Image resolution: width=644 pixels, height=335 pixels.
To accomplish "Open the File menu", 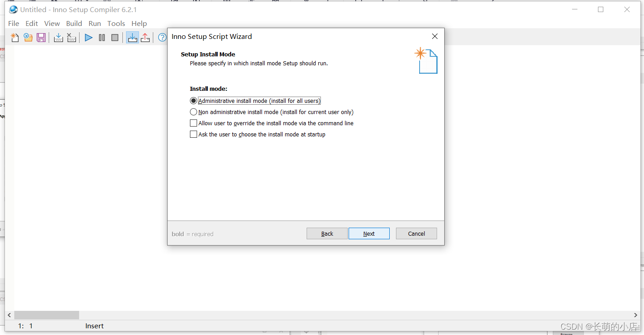I will click(x=14, y=23).
